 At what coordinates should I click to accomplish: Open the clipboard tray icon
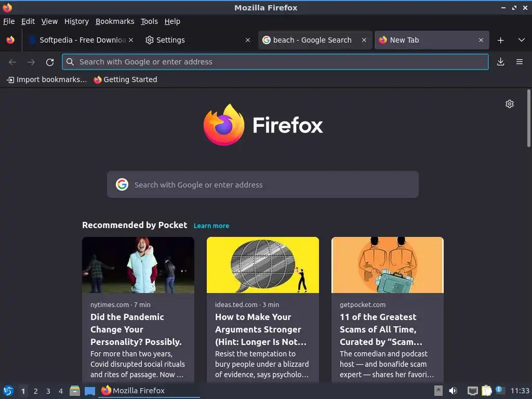(x=486, y=391)
